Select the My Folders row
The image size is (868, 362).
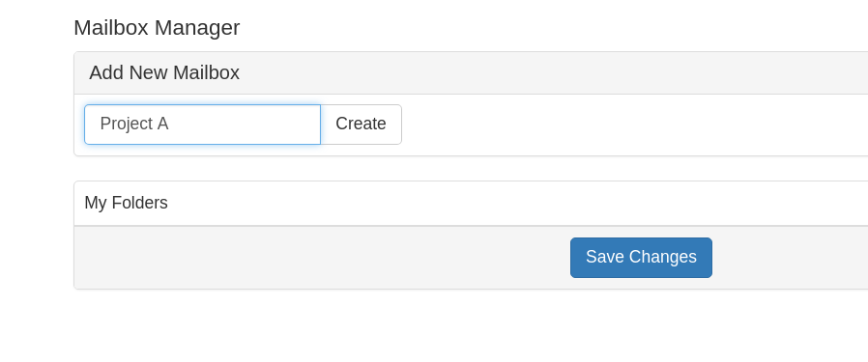(x=471, y=203)
